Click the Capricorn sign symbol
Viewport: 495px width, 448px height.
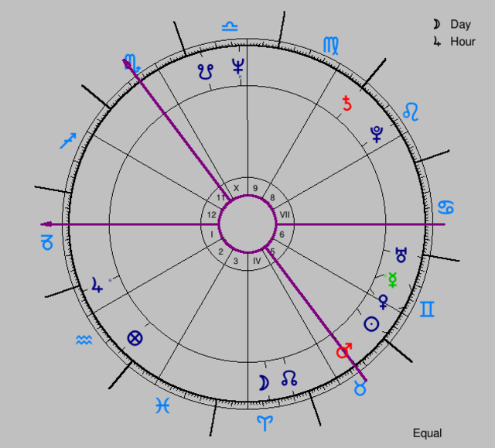pyautogui.click(x=47, y=242)
